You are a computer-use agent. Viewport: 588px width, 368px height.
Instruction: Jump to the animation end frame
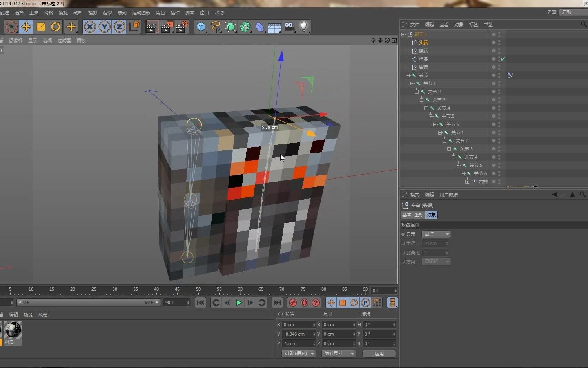(277, 303)
